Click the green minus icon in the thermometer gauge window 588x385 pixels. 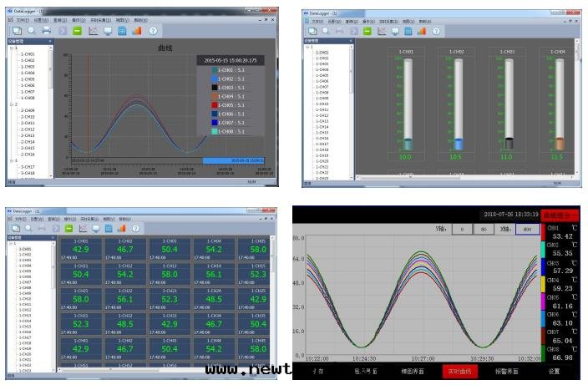tap(367, 32)
